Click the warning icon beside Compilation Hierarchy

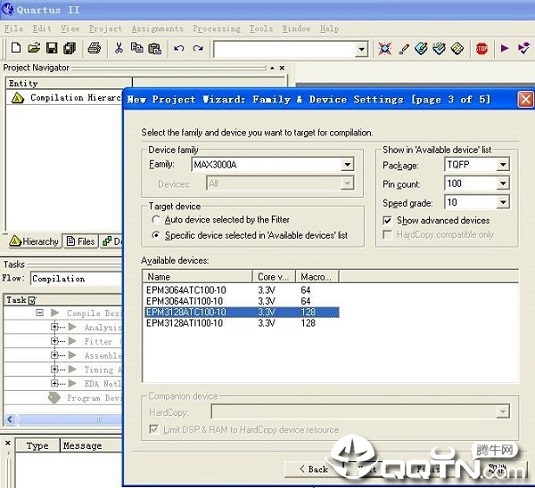(17, 98)
